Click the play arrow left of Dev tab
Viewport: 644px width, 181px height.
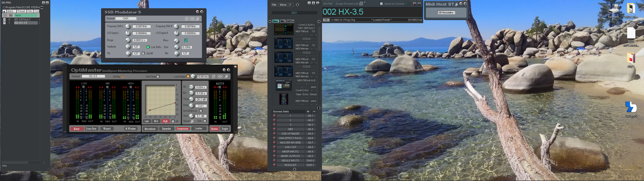tap(270, 21)
